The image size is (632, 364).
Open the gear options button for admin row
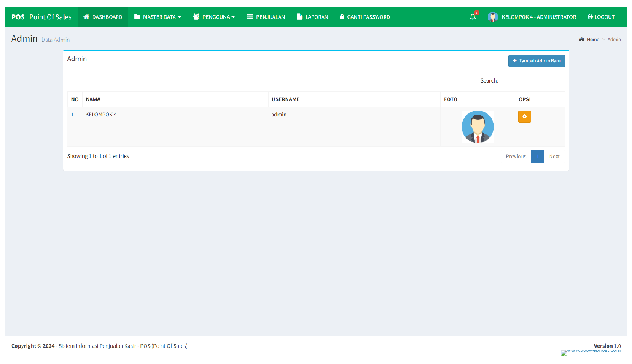tap(524, 117)
